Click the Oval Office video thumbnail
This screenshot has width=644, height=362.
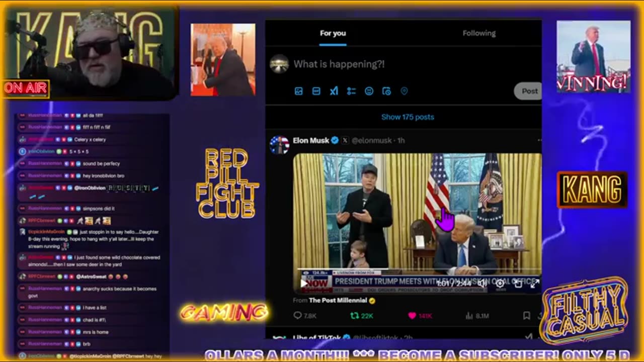click(417, 223)
